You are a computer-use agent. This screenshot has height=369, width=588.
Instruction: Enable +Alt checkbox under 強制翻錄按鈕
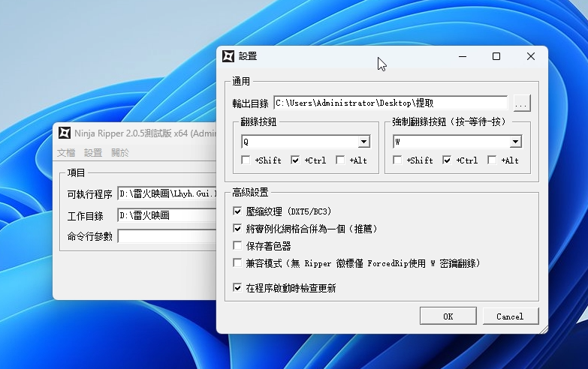click(x=492, y=160)
